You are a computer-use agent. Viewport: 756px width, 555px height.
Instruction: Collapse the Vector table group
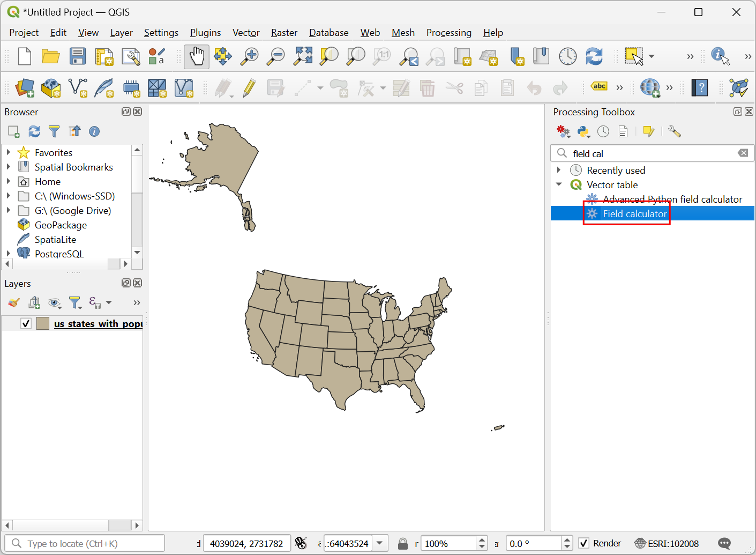coord(559,184)
